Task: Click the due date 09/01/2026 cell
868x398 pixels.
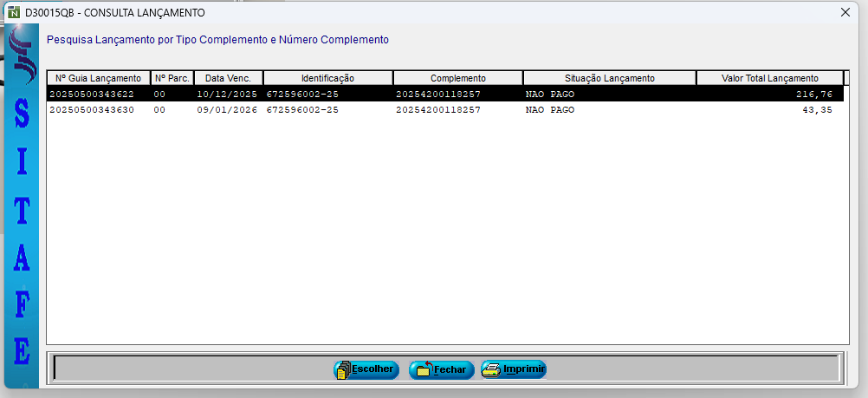Action: tap(227, 110)
